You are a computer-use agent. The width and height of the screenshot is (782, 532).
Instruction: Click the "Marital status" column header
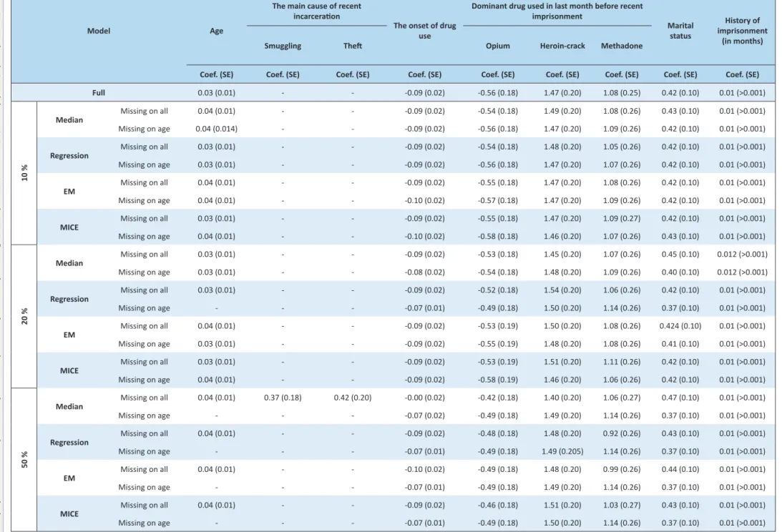[680, 31]
